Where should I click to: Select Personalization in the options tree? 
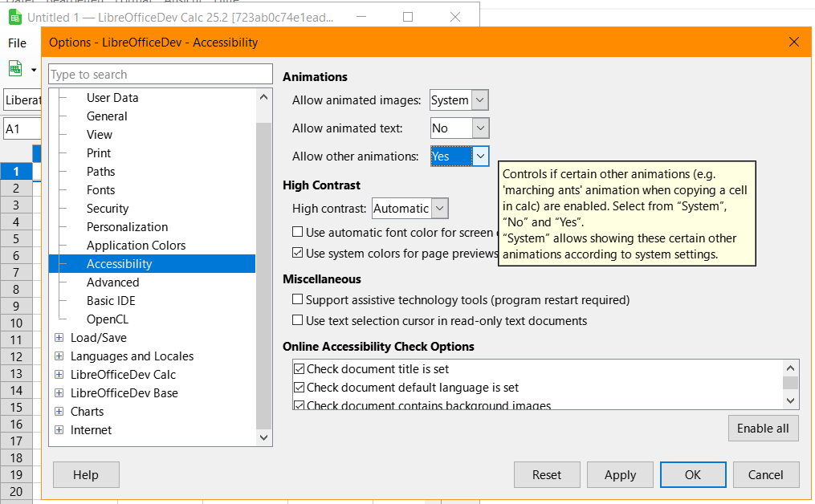(x=128, y=227)
